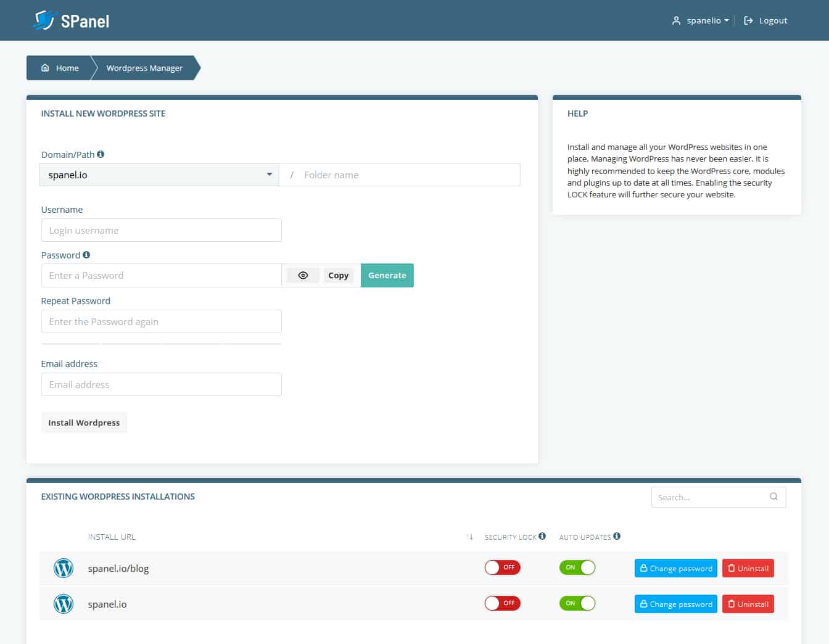The image size is (829, 644).
Task: Click the Domain/Path info icon
Action: [101, 154]
